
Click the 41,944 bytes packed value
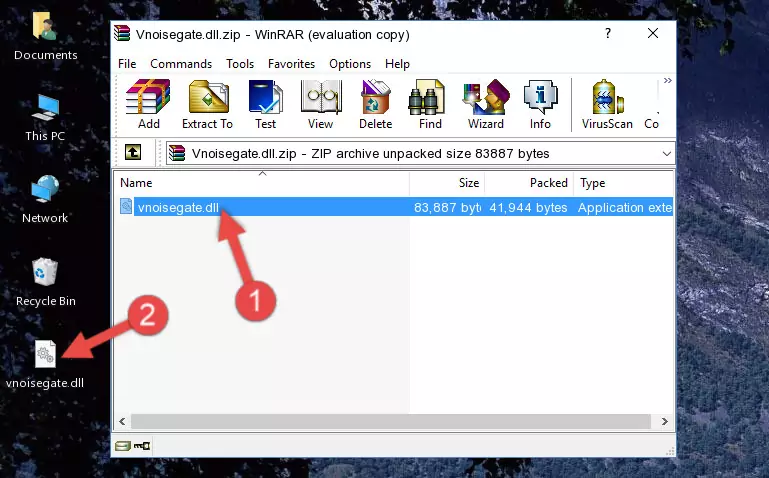(x=528, y=208)
